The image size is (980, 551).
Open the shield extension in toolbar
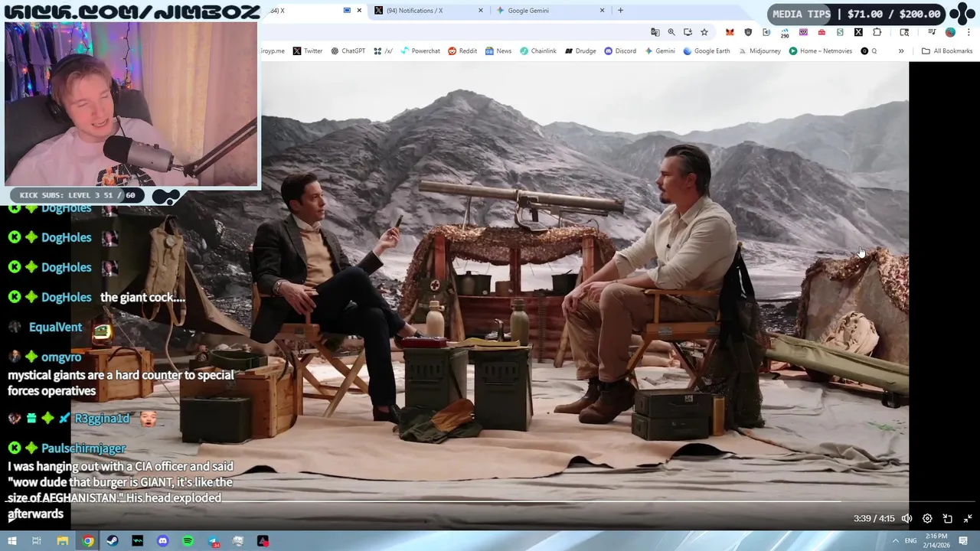[x=748, y=32]
